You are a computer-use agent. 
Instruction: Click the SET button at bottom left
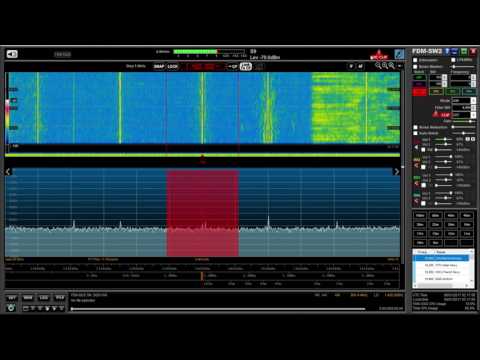[x=12, y=298]
